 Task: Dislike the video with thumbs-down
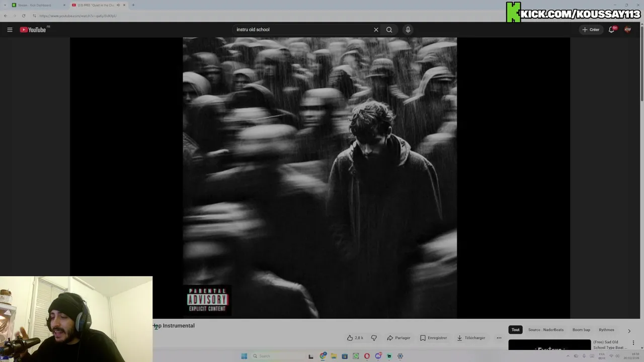374,338
